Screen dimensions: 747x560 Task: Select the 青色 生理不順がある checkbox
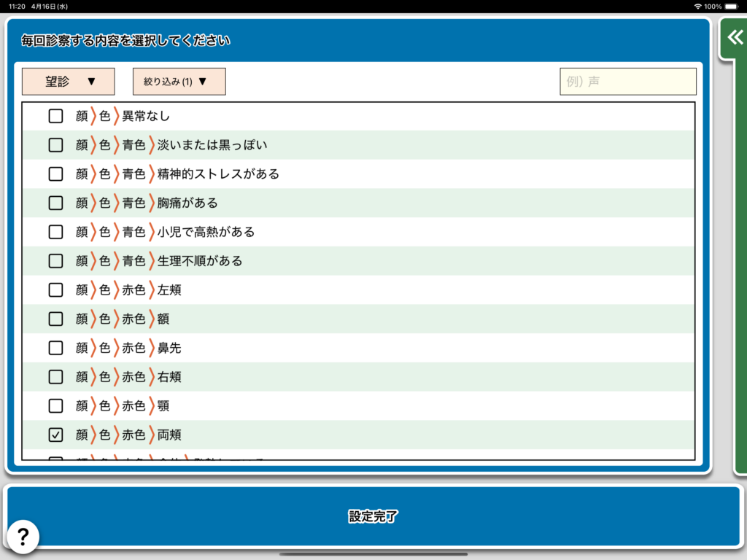pyautogui.click(x=55, y=260)
